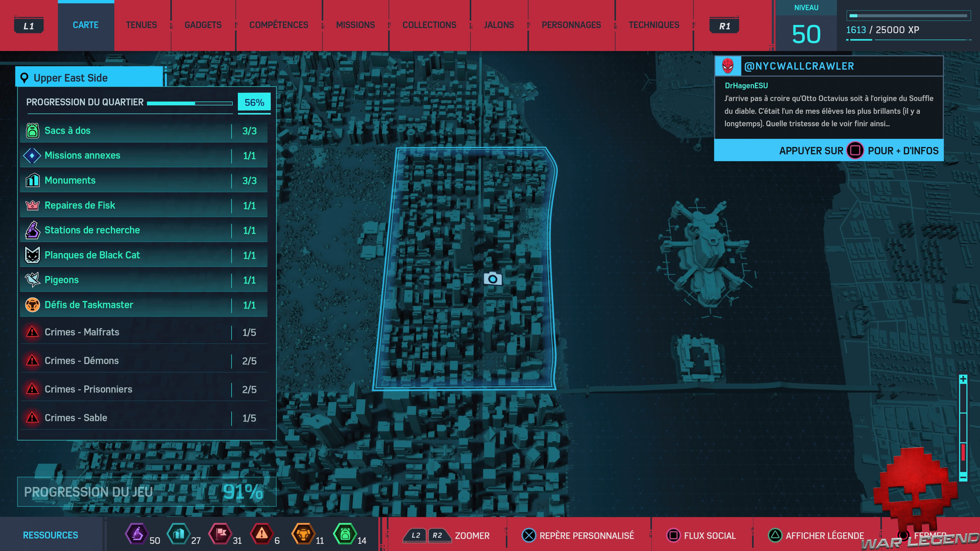This screenshot has height=551, width=980.
Task: Click the Repaires de Fisk crown icon
Action: 32,205
